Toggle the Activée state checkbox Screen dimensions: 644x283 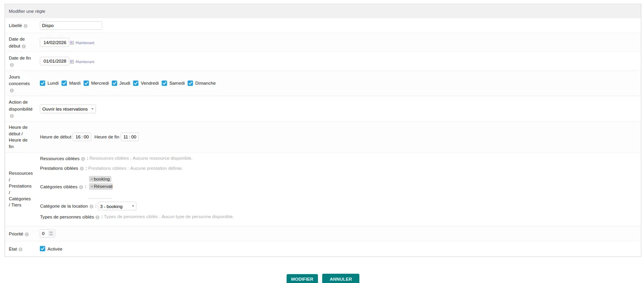[x=43, y=249]
